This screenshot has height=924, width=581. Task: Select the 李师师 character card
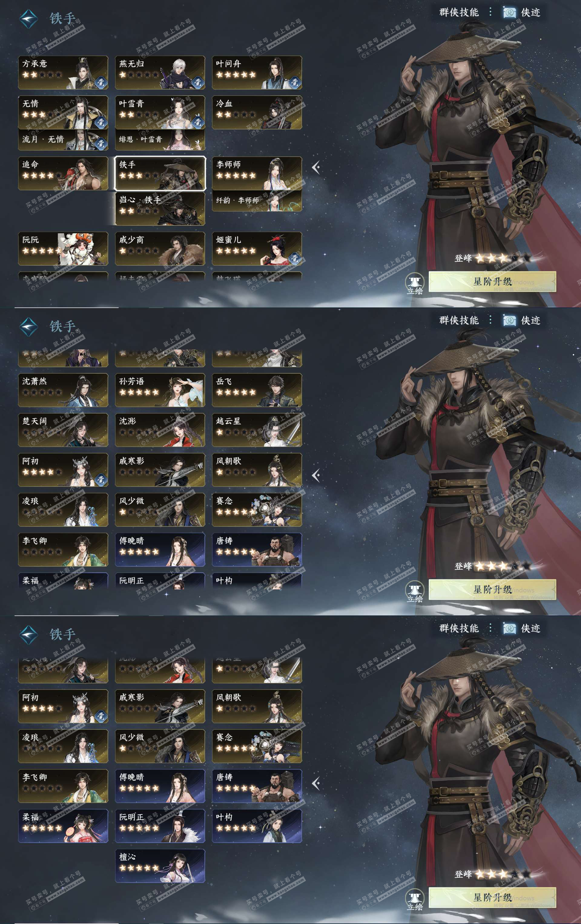(x=257, y=173)
